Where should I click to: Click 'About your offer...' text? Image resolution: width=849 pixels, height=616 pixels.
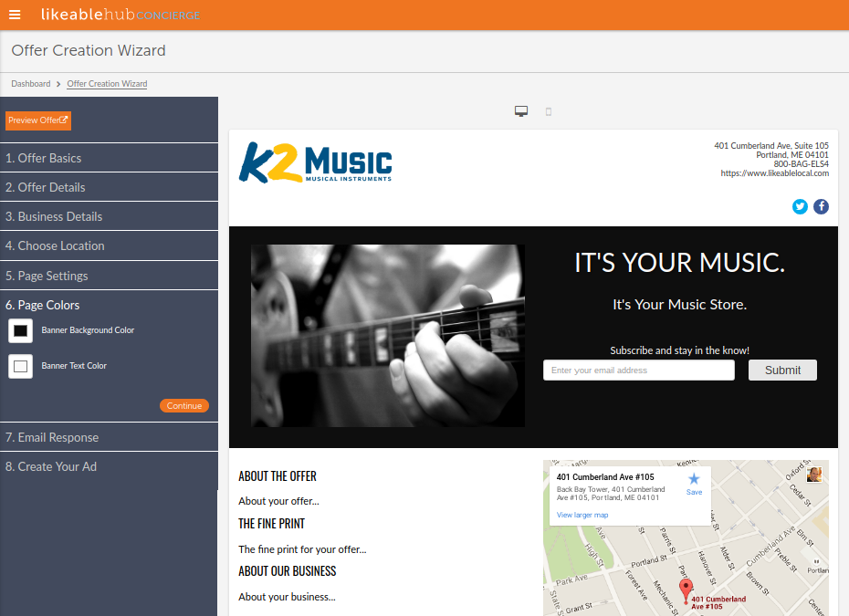[278, 501]
